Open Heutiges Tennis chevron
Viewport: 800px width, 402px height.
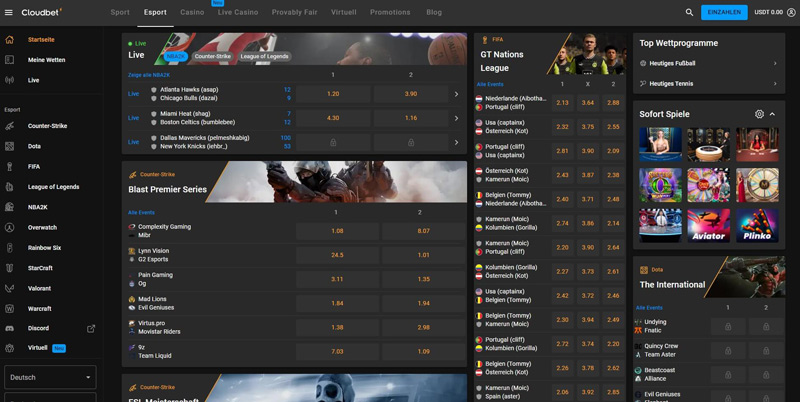click(x=775, y=84)
